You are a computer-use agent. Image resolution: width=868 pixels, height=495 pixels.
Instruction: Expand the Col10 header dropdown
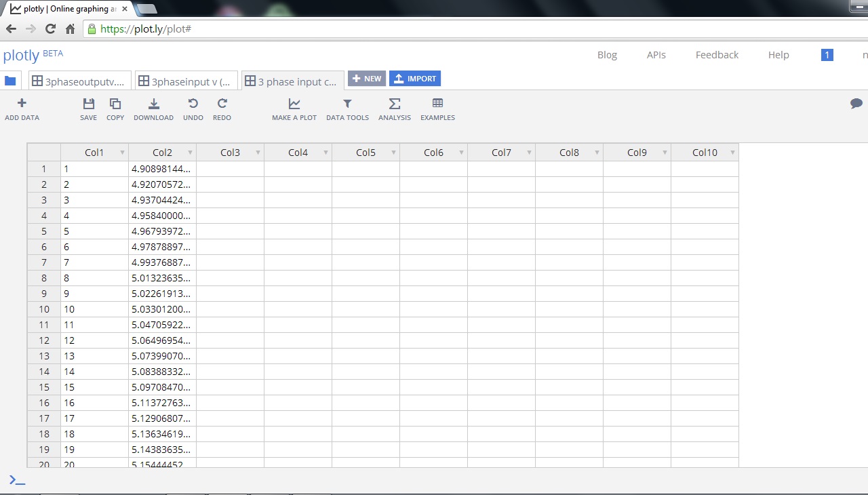coord(732,153)
